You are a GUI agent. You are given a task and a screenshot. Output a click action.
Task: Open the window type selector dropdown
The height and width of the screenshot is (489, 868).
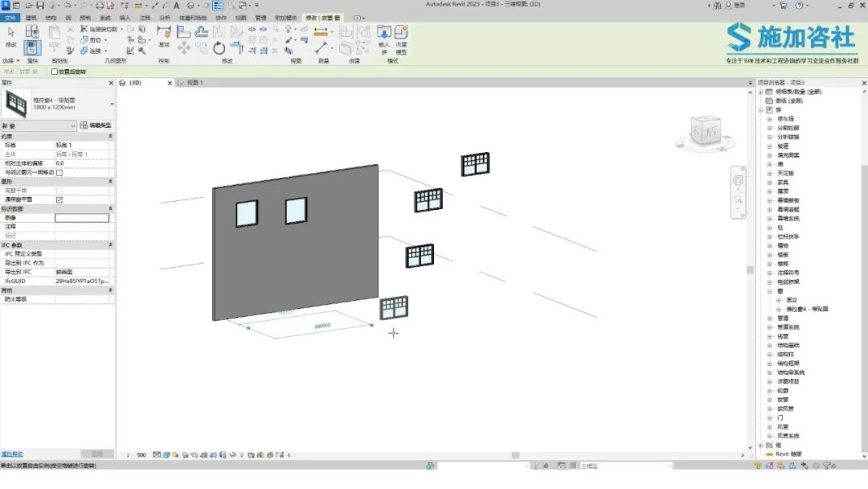[111, 104]
